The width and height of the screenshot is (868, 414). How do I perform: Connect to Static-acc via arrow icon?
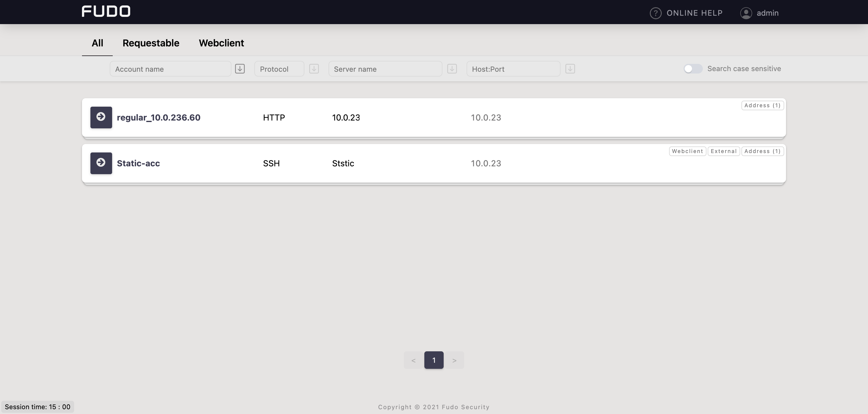click(x=101, y=163)
